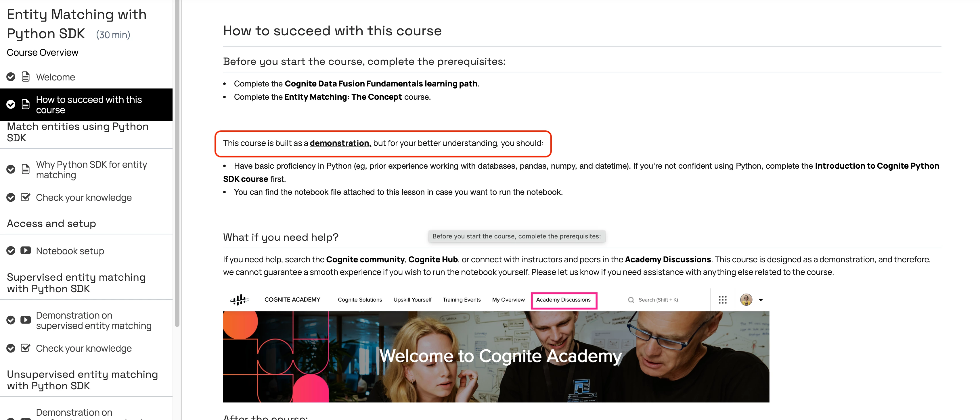
Task: Click the Search (Shift + K) field
Action: [658, 300]
